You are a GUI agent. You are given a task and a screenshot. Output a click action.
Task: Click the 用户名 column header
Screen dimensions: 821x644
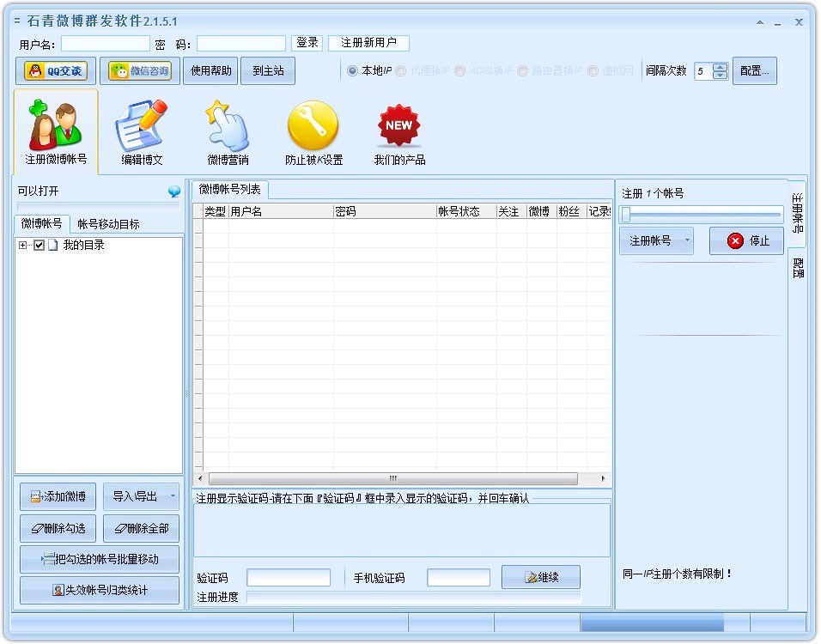click(x=281, y=211)
